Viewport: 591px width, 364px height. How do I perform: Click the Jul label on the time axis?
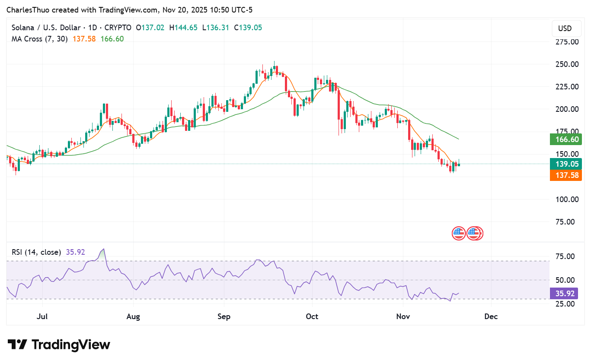[42, 317]
